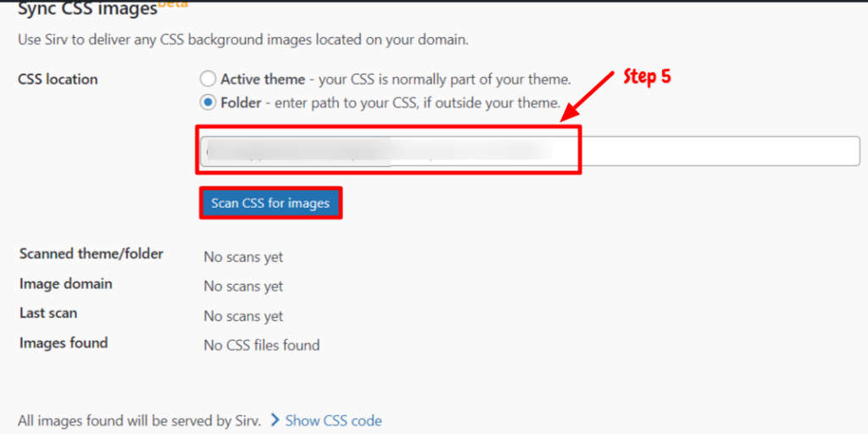The height and width of the screenshot is (434, 868).
Task: Click the 'Images found' label
Action: 64,342
